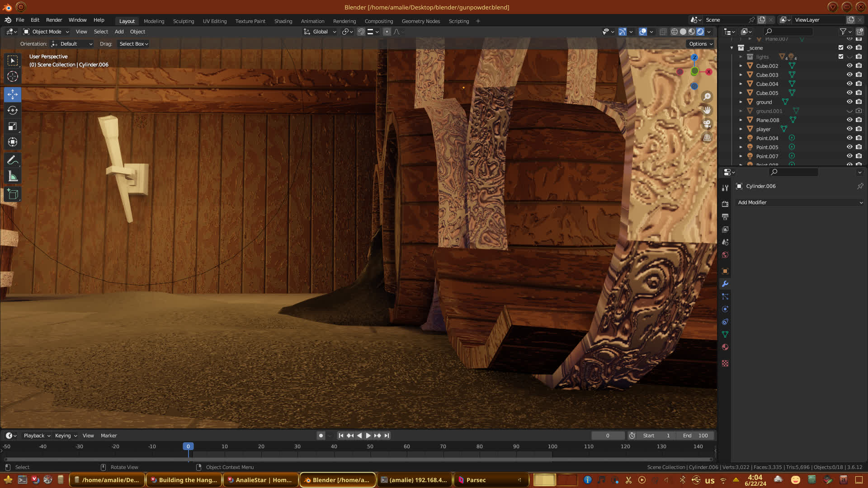Viewport: 868px width, 488px height.
Task: Hide Cube.002 in viewport
Action: coord(849,66)
